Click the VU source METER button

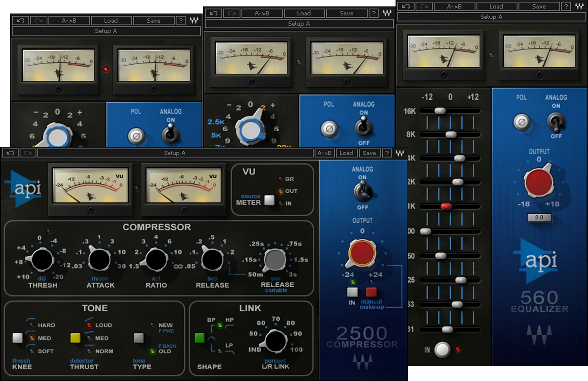pos(269,200)
